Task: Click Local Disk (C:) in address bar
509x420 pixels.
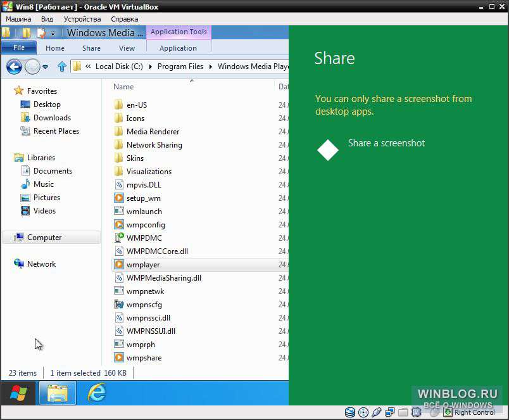Action: (x=119, y=67)
